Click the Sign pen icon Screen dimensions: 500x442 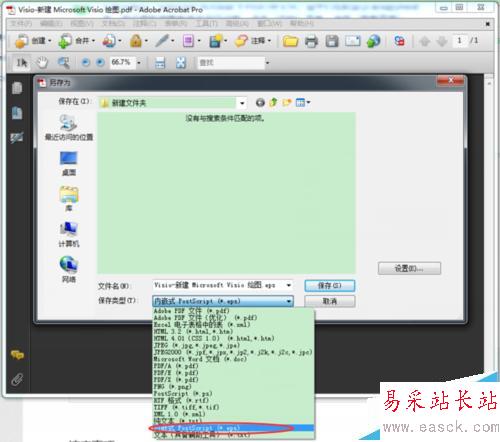[x=162, y=41]
